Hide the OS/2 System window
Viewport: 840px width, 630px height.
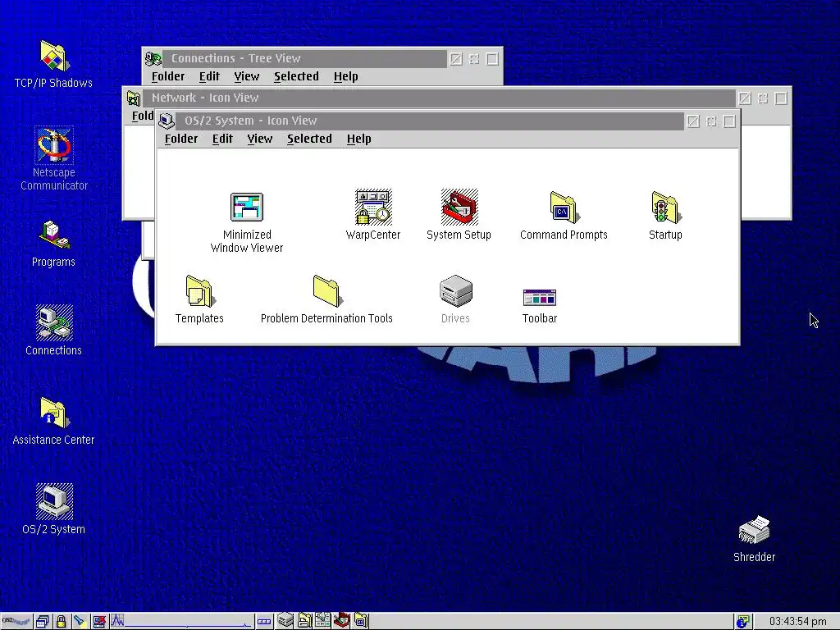[711, 121]
